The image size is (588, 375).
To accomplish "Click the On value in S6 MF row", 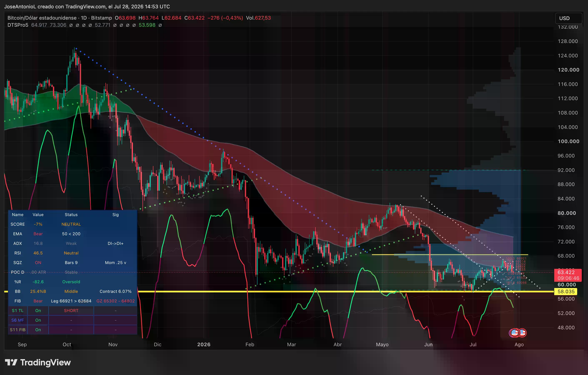I will [38, 320].
